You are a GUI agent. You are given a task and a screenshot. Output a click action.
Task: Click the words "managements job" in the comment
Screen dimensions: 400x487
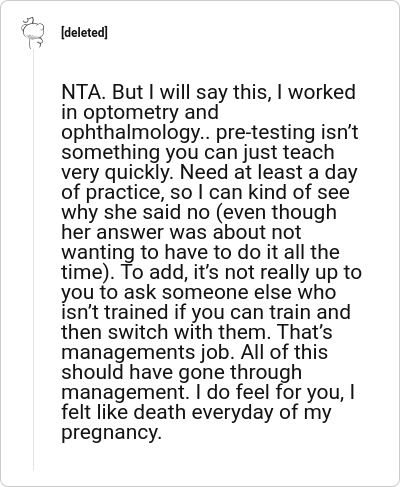coord(145,353)
